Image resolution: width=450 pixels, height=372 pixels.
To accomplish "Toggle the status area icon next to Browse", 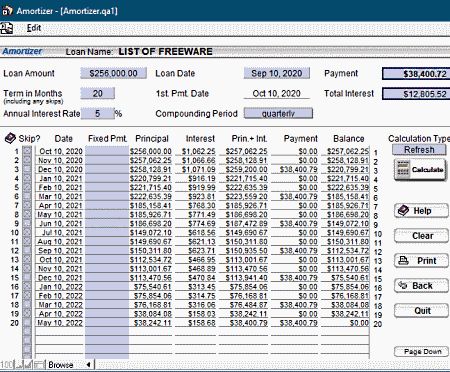I will point(39,365).
